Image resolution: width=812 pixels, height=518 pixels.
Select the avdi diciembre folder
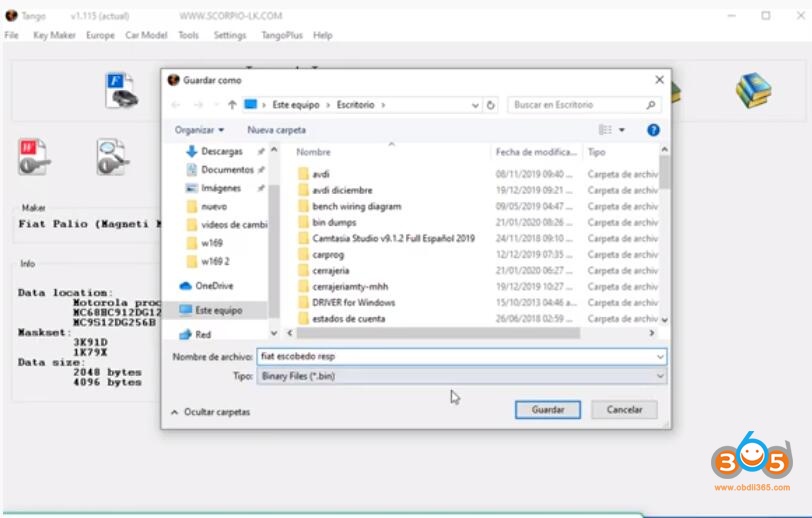coord(342,190)
